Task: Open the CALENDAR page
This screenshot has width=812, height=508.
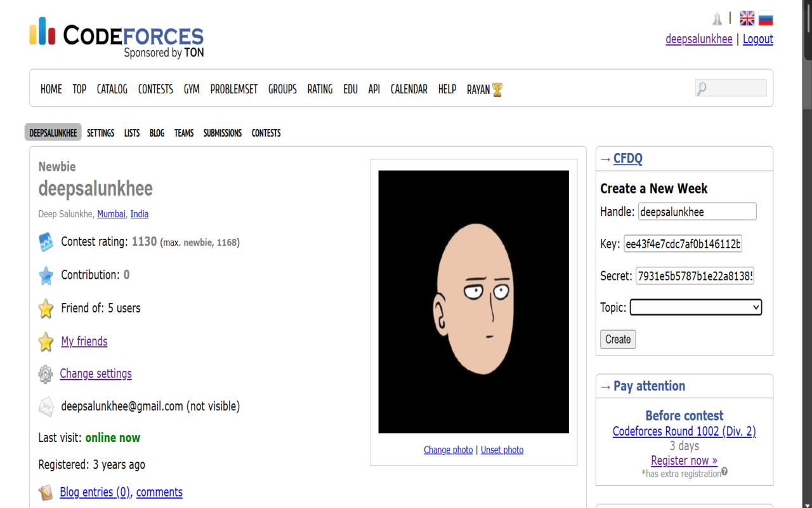Action: [409, 90]
